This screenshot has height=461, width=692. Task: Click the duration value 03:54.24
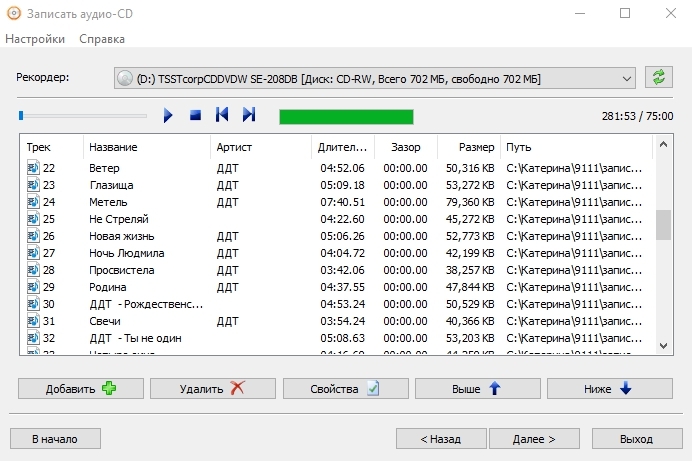click(342, 321)
